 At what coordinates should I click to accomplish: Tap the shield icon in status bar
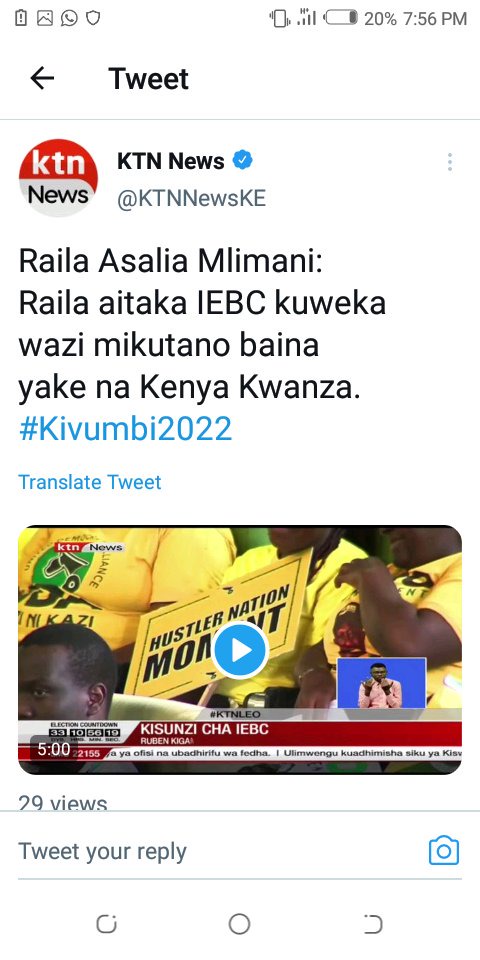point(92,19)
